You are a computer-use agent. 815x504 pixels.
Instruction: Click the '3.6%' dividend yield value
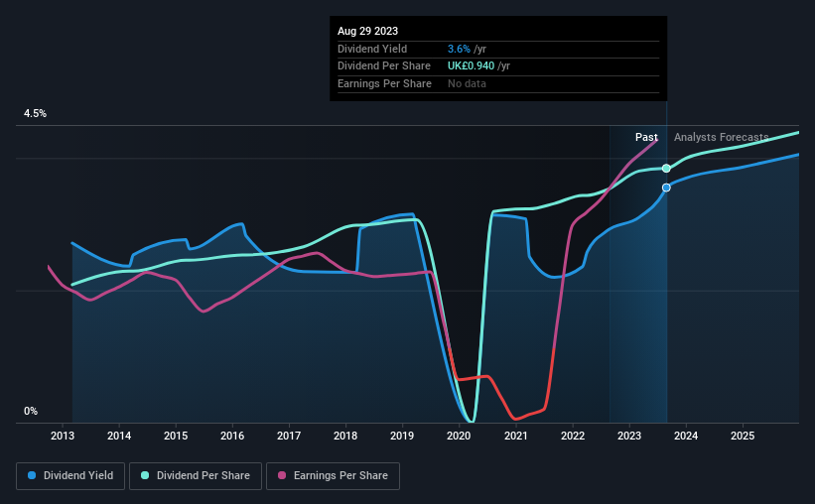point(459,49)
